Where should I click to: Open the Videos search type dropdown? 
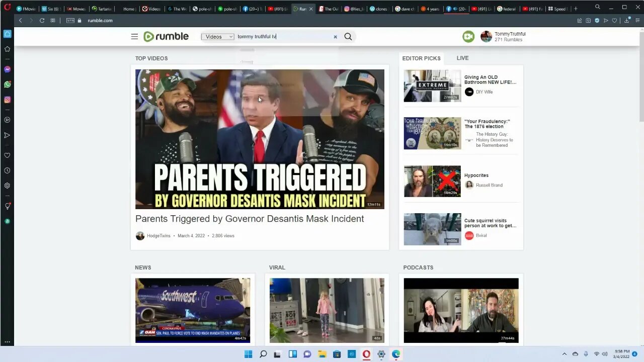click(x=217, y=37)
